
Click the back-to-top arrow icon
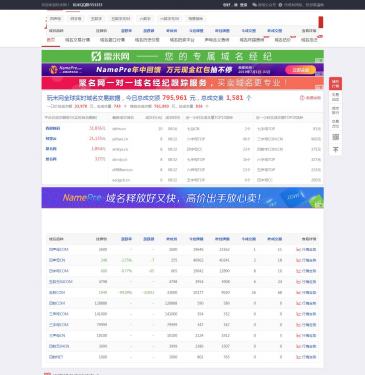pos(336,150)
